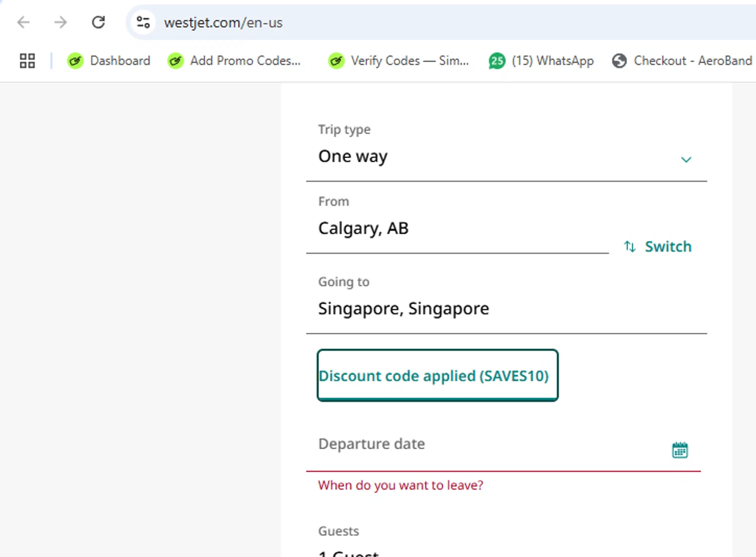Open the calendar icon for departure date
Image resolution: width=756 pixels, height=557 pixels.
(680, 450)
